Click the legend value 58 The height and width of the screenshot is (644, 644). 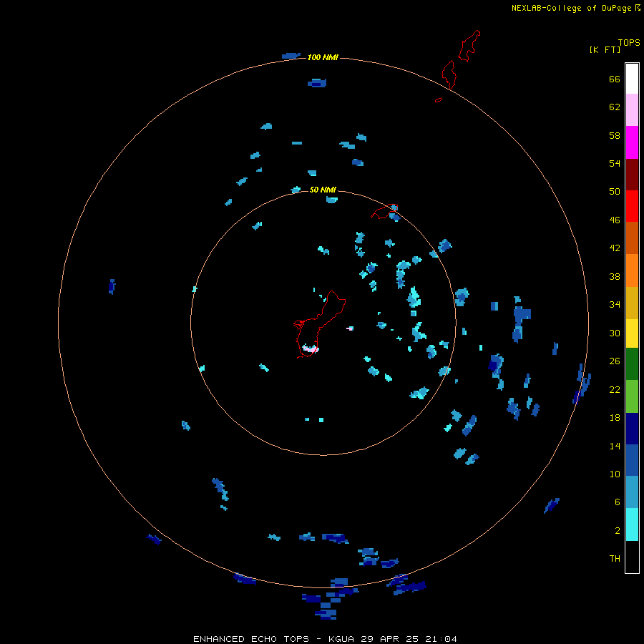[615, 135]
